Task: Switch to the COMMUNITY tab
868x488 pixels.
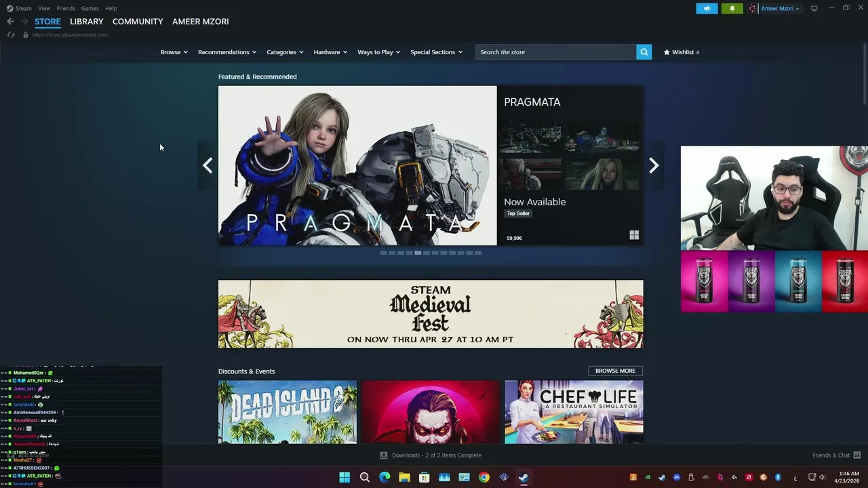Action: (138, 22)
